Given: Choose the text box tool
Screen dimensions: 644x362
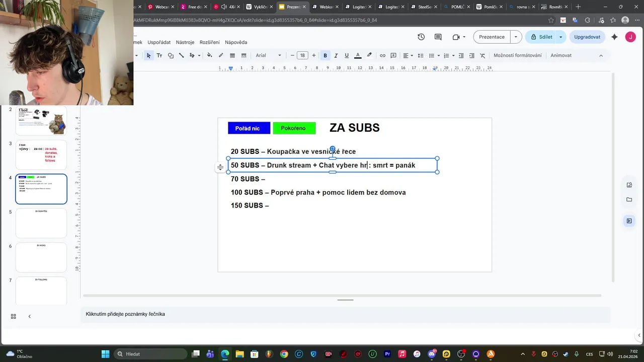Looking at the screenshot, I should [x=159, y=55].
